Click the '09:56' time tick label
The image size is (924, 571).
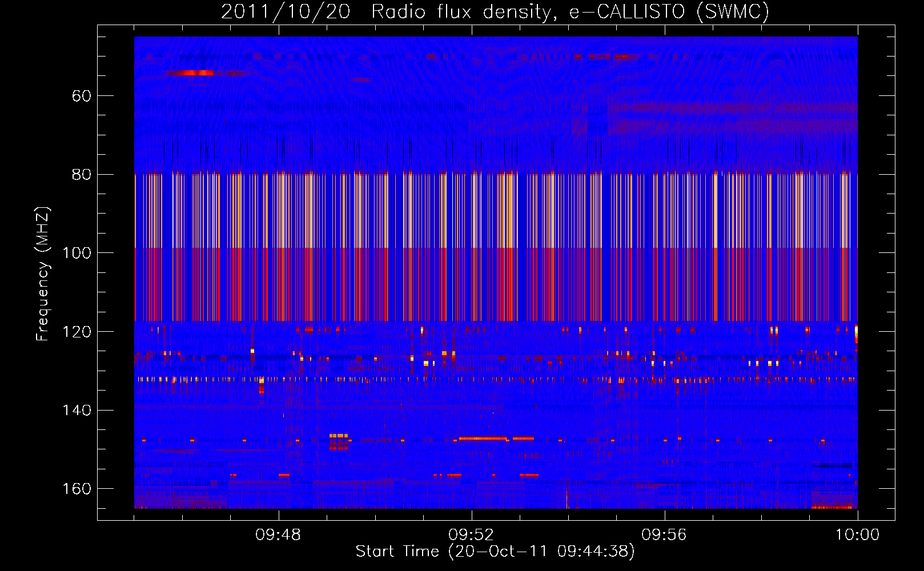[x=664, y=535]
